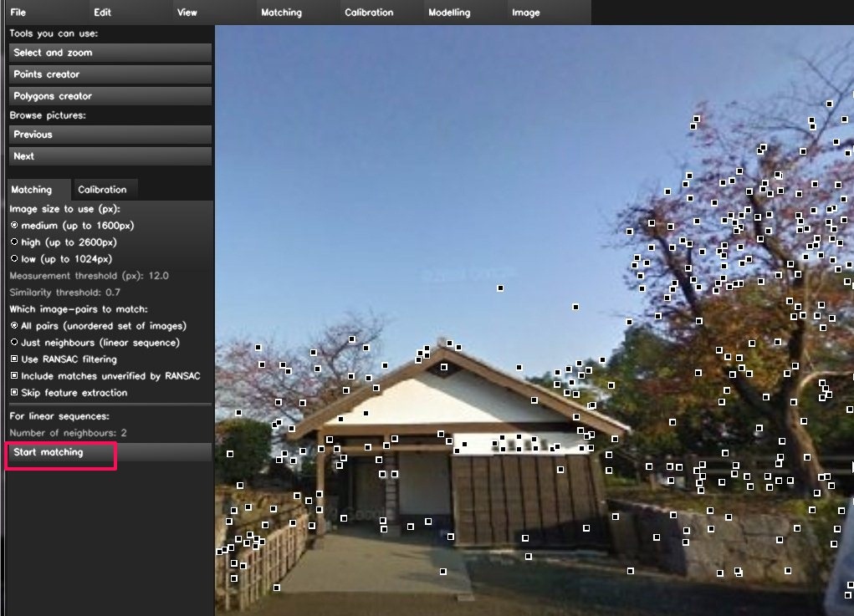Switch to the Matching panel tab
The width and height of the screenshot is (854, 616).
[x=38, y=190]
